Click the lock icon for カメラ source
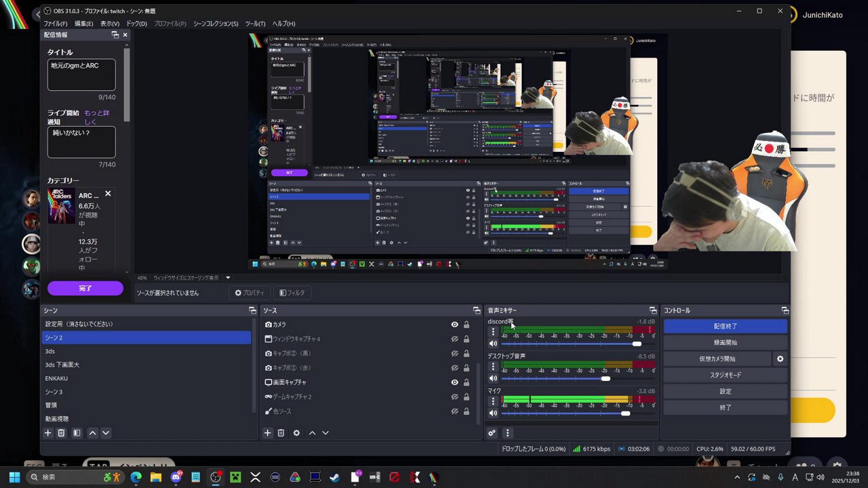This screenshot has width=868, height=488. (x=467, y=325)
